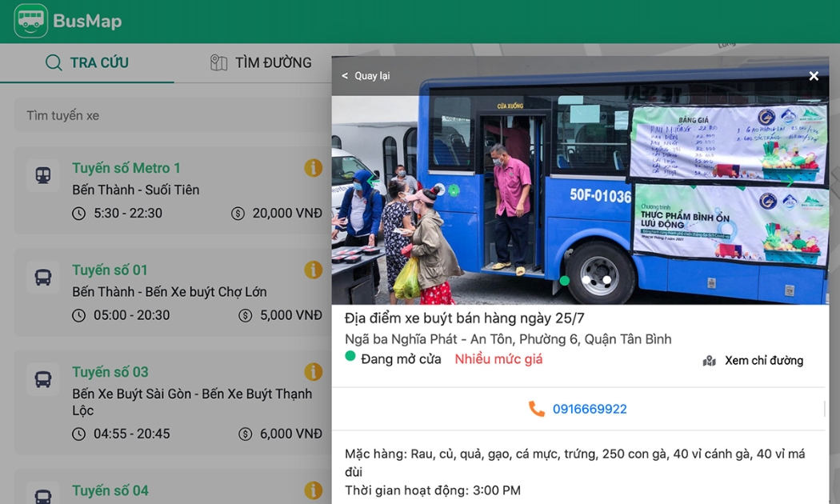Call the phone number 0916669922
This screenshot has height=504, width=840.
click(x=590, y=409)
